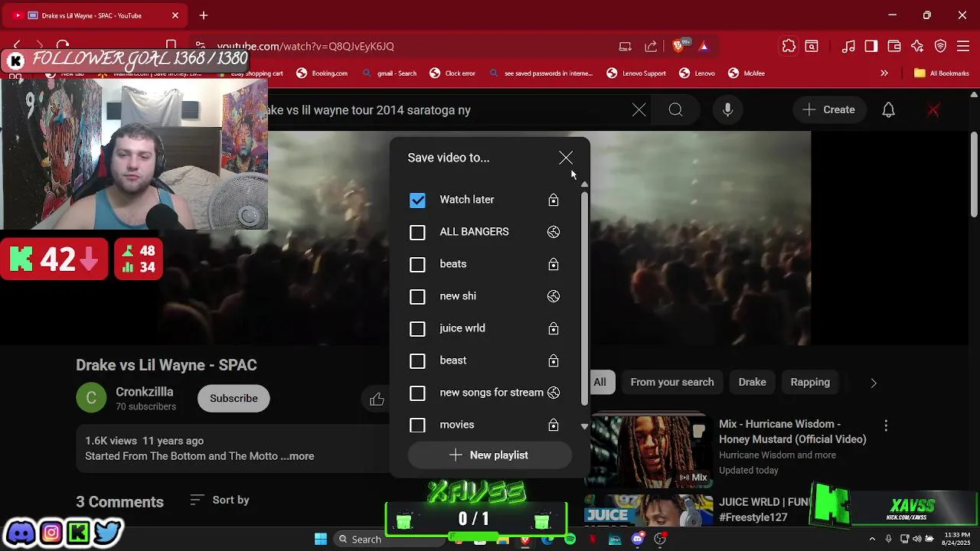Click the globe icon beside new shi

tap(554, 296)
